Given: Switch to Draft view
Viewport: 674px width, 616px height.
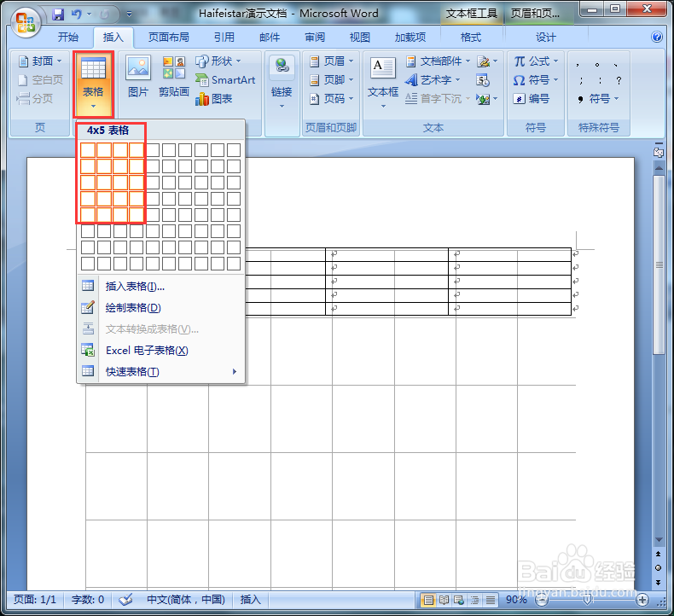Looking at the screenshot, I should click(491, 600).
